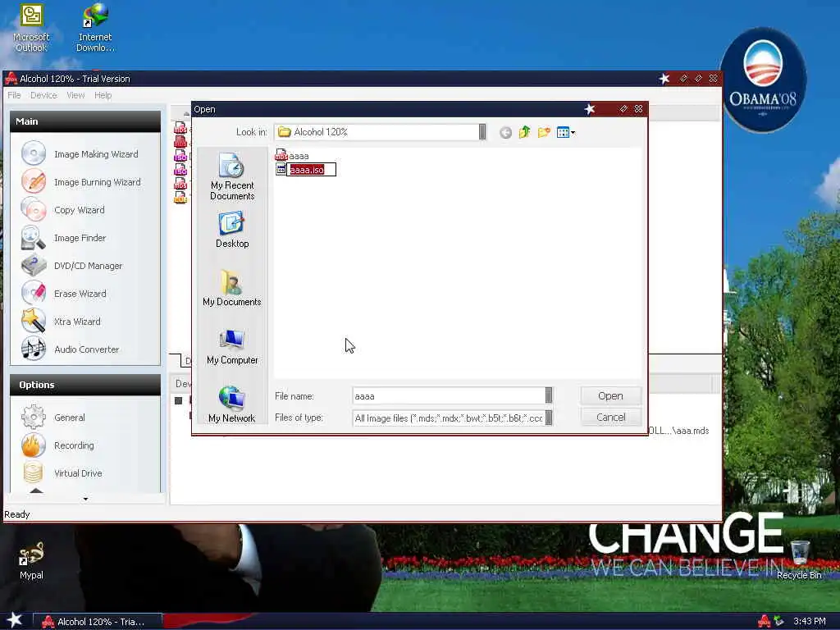Click the star Start button on taskbar
840x630 pixels.
[14, 620]
